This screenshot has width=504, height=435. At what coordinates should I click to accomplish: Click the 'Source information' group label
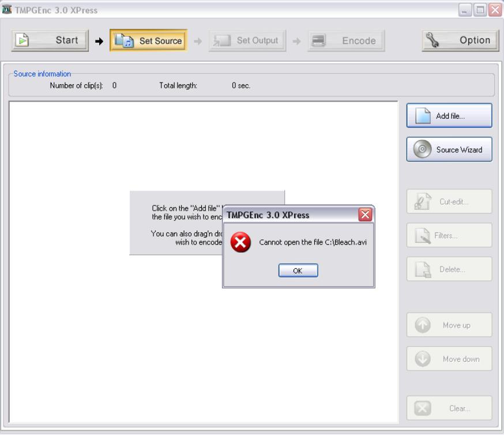pyautogui.click(x=42, y=74)
